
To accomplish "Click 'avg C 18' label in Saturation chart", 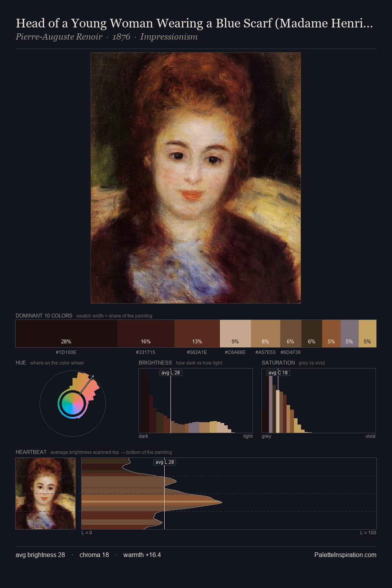I will pyautogui.click(x=278, y=373).
